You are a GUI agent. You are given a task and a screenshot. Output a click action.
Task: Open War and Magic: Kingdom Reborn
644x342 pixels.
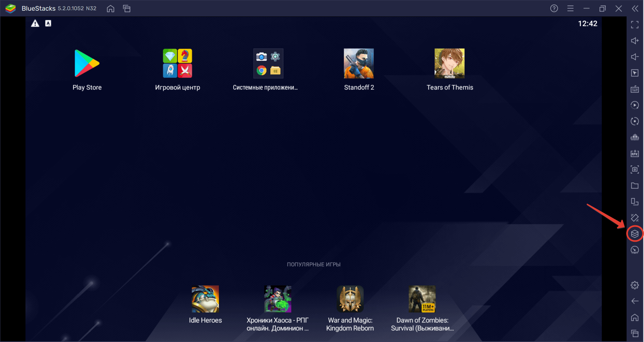click(350, 299)
